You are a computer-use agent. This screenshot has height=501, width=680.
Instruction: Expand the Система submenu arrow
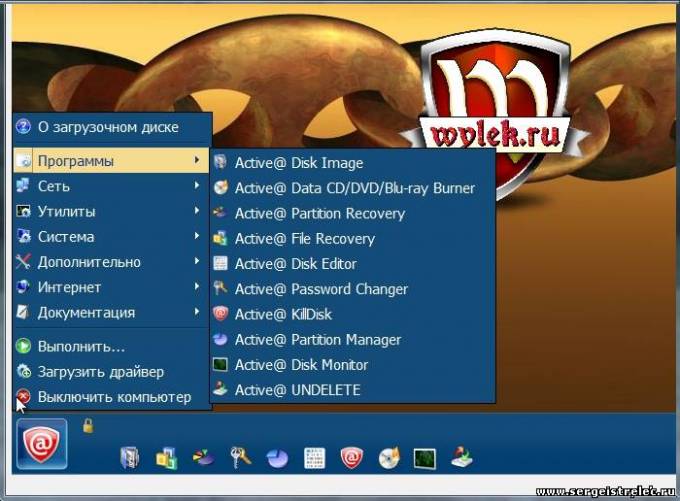coord(197,236)
